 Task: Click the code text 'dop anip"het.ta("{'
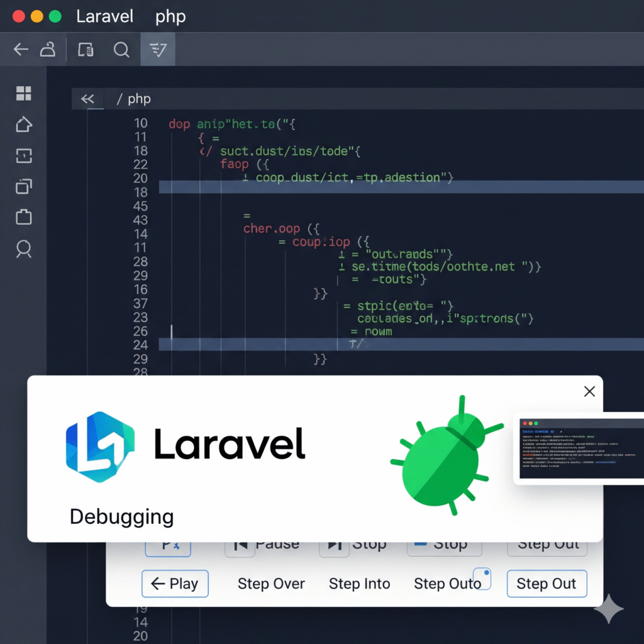(x=232, y=124)
